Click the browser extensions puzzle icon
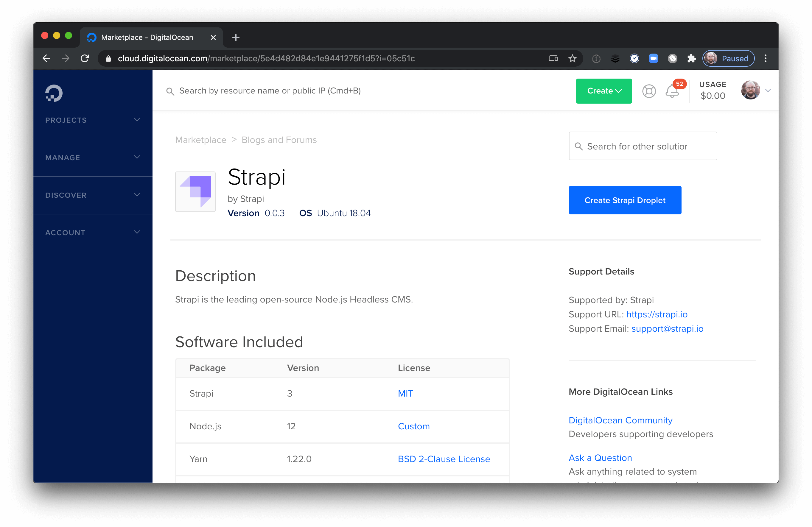812x527 pixels. (692, 58)
